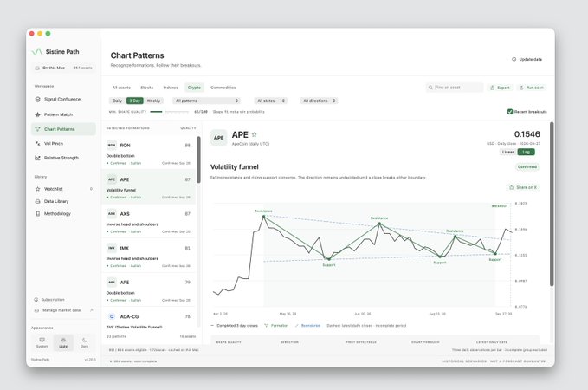Select the APE Volatility funnel formation

point(148,187)
